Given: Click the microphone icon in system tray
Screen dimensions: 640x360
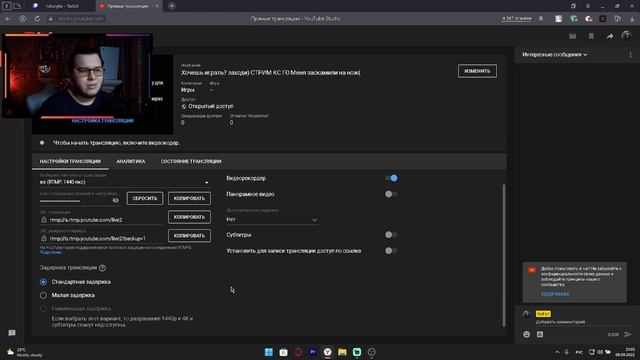Looking at the screenshot, I should coord(567,352).
